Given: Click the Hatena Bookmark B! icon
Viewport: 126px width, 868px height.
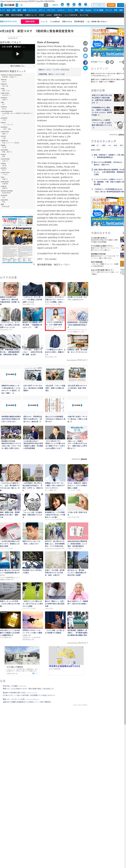Looking at the screenshot, I should (x=85, y=68).
